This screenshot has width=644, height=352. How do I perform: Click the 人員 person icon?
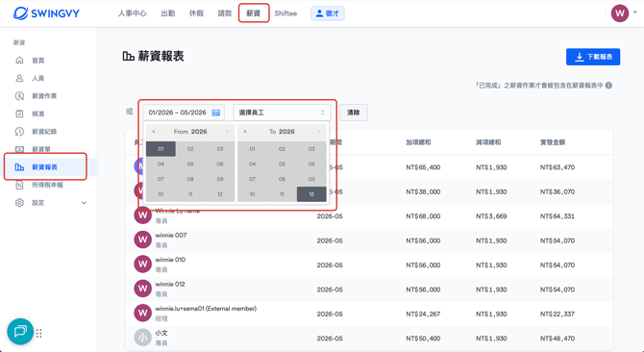(19, 78)
